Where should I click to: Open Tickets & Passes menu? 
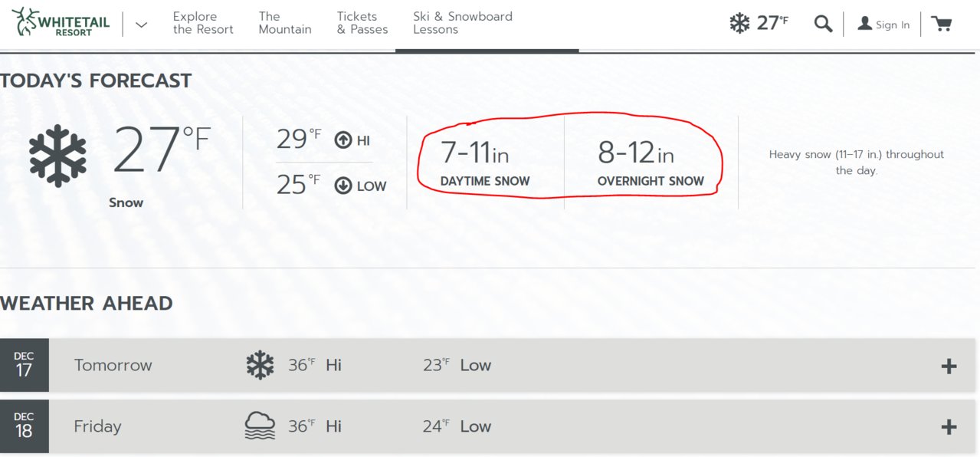[x=362, y=23]
